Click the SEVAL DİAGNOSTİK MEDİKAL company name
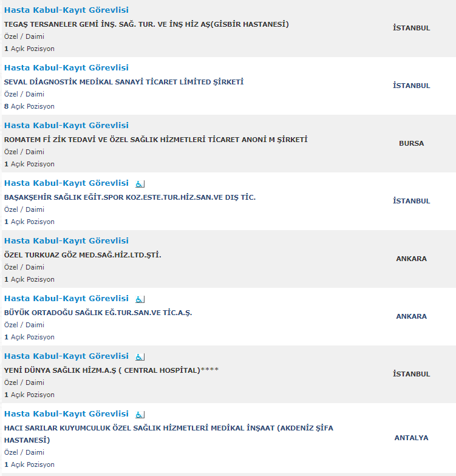This screenshot has width=456, height=476. tap(124, 82)
